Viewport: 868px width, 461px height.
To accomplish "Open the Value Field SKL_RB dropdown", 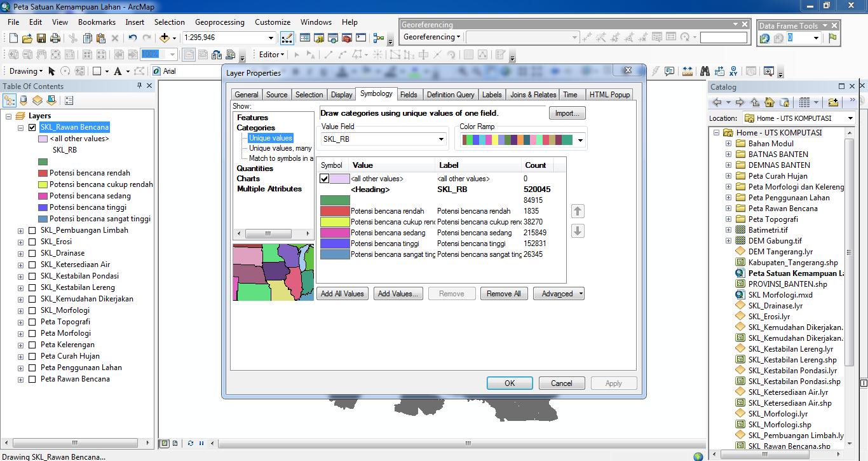I will (x=442, y=139).
